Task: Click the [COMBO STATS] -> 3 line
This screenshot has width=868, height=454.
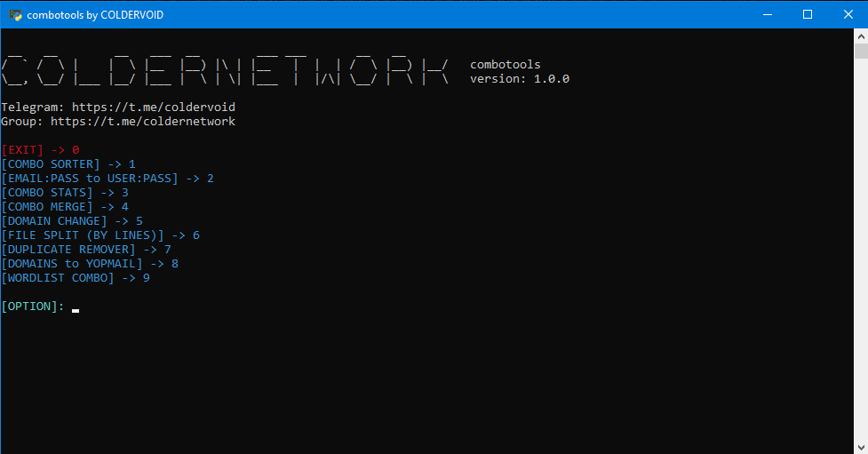Action: [x=65, y=193]
